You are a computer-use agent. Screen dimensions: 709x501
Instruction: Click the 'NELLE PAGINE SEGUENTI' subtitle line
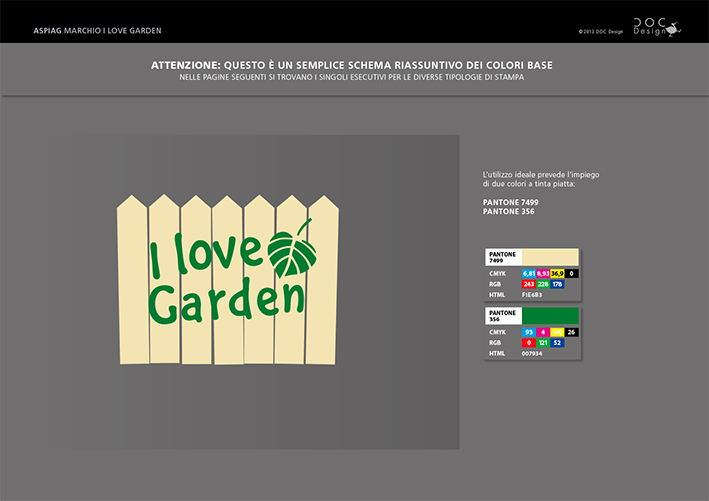tap(352, 77)
